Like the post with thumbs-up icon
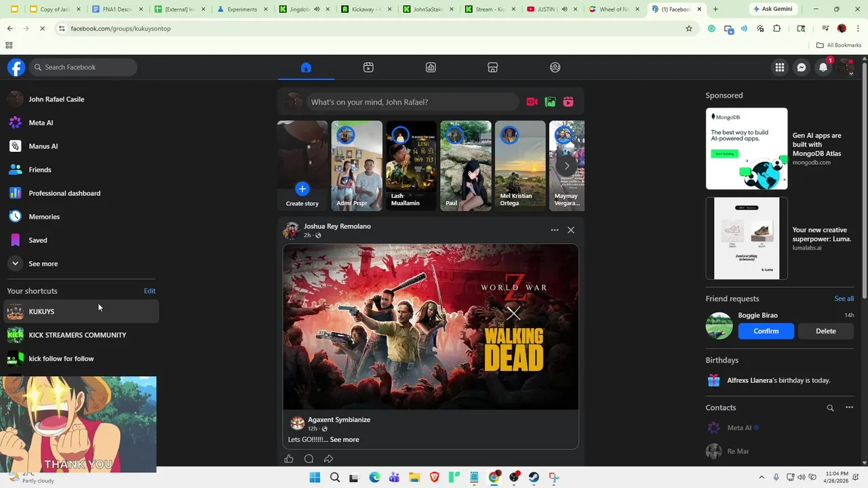This screenshot has width=868, height=488. click(x=289, y=459)
